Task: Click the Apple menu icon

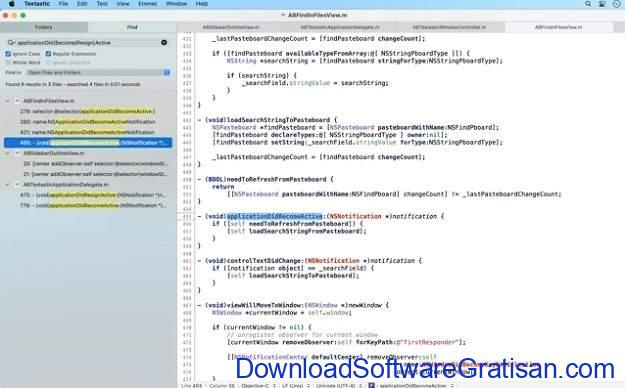Action: (x=12, y=4)
